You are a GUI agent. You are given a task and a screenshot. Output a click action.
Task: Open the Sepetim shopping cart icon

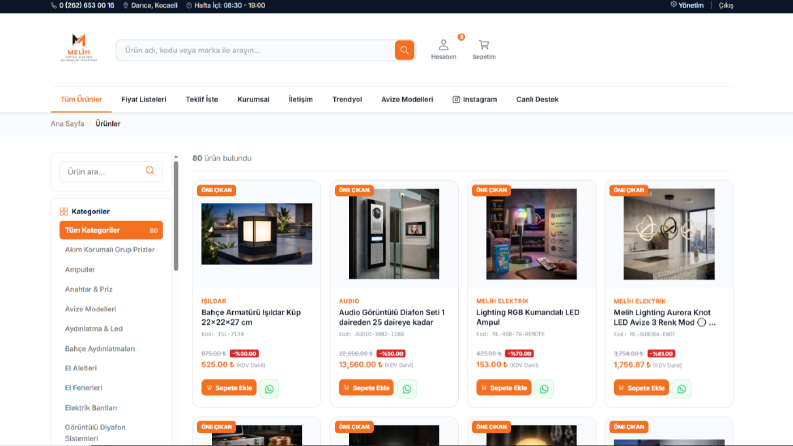coord(484,49)
